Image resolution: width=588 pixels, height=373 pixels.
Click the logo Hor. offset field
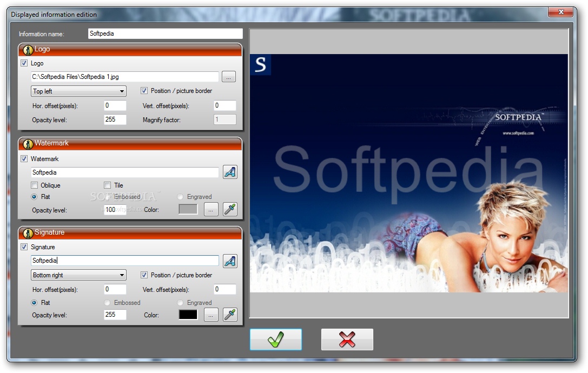(x=115, y=106)
